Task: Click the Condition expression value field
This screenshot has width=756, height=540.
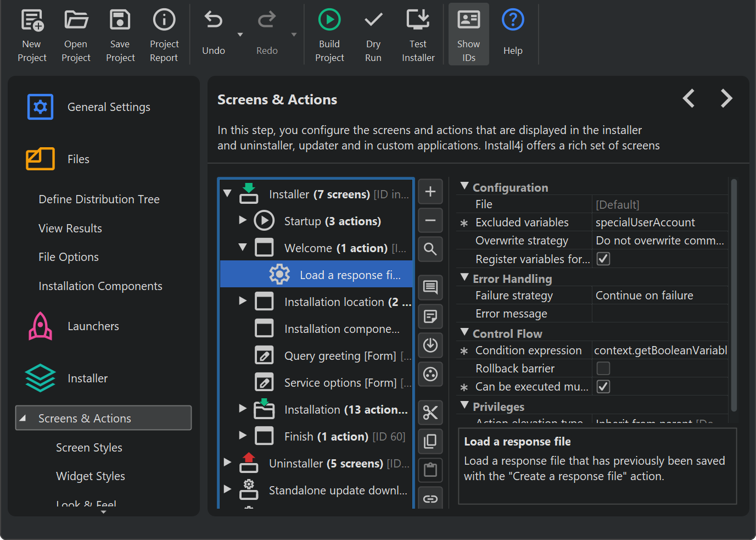Action: coord(660,350)
